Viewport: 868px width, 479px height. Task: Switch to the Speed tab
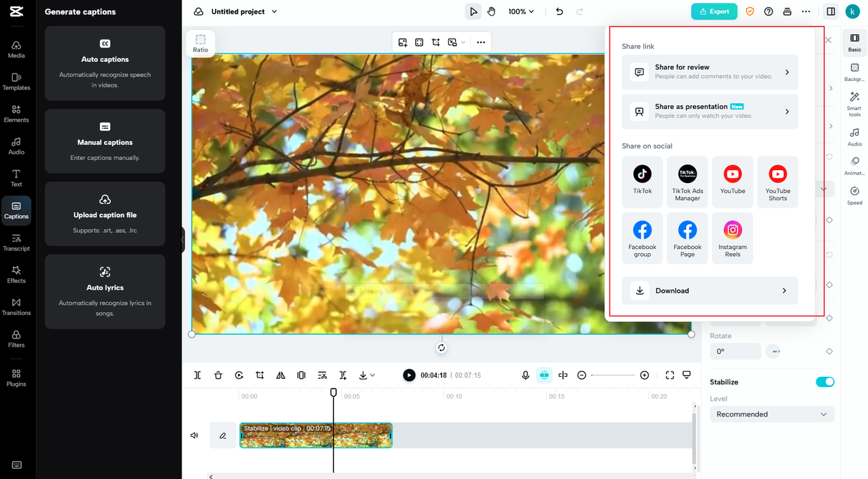coord(854,195)
